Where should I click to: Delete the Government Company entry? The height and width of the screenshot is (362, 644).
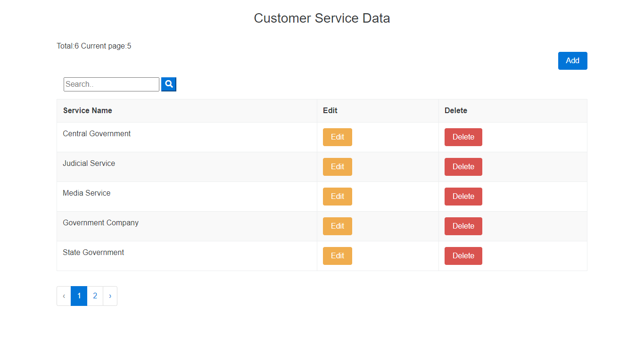[463, 226]
